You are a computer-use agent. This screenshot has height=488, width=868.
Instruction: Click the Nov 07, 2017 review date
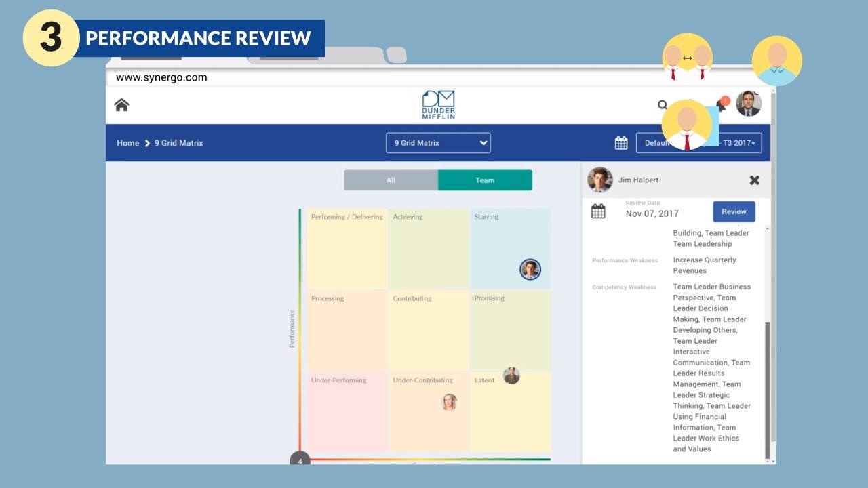pos(652,213)
